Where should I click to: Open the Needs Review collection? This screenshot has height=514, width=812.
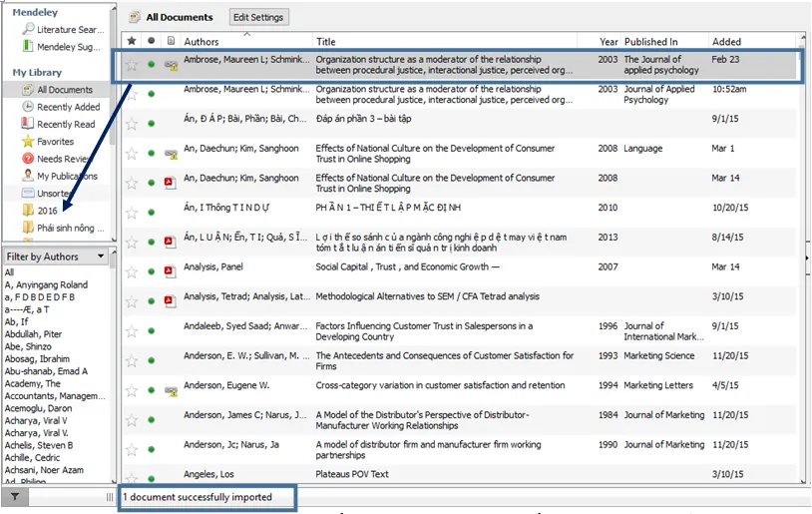pyautogui.click(x=55, y=159)
